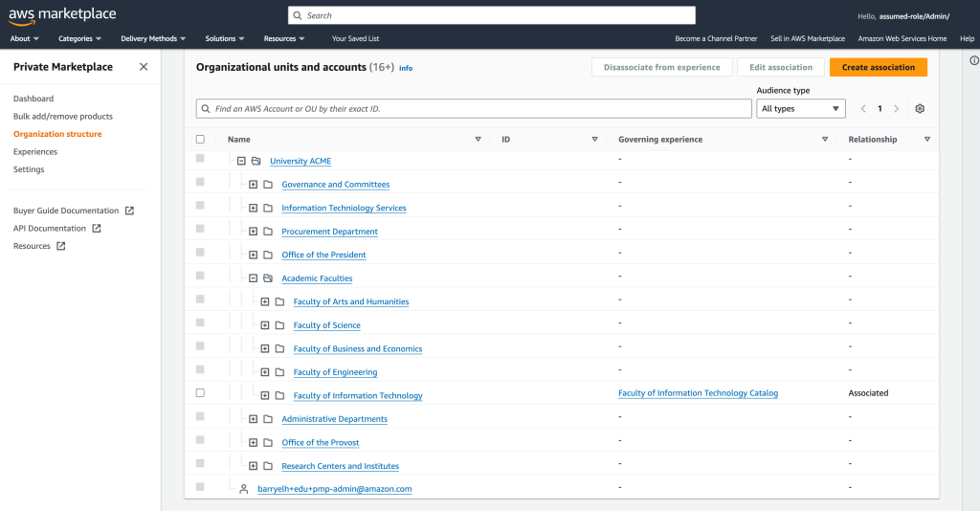Collapse the University ACME tree node
This screenshot has width=980, height=511.
[241, 161]
